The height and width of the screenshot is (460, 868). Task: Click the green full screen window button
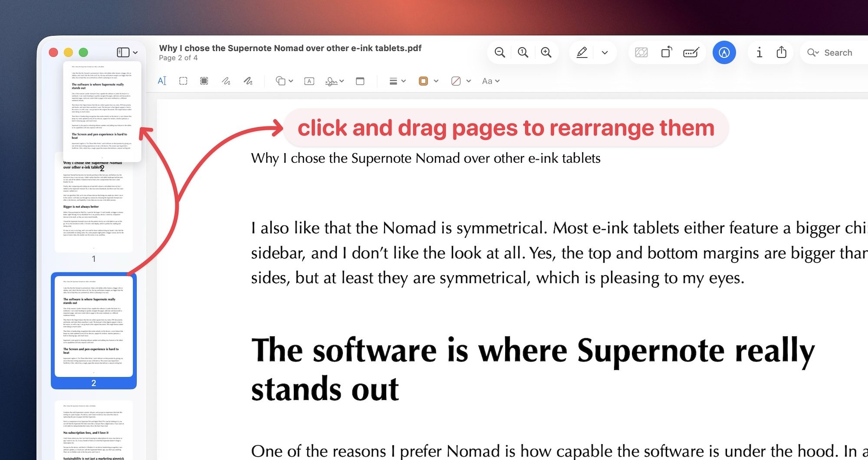click(x=83, y=53)
